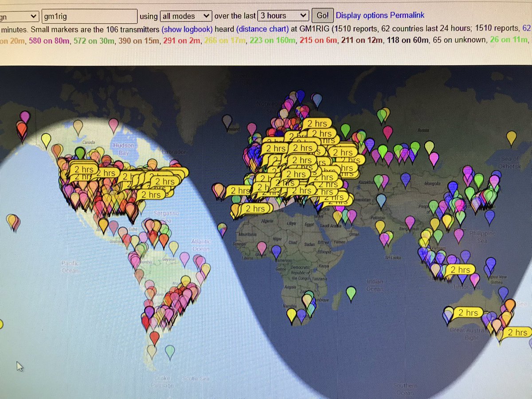Open the callsign type dropdown beside gm1rig
Screen dimensions: 532x399
(20, 16)
